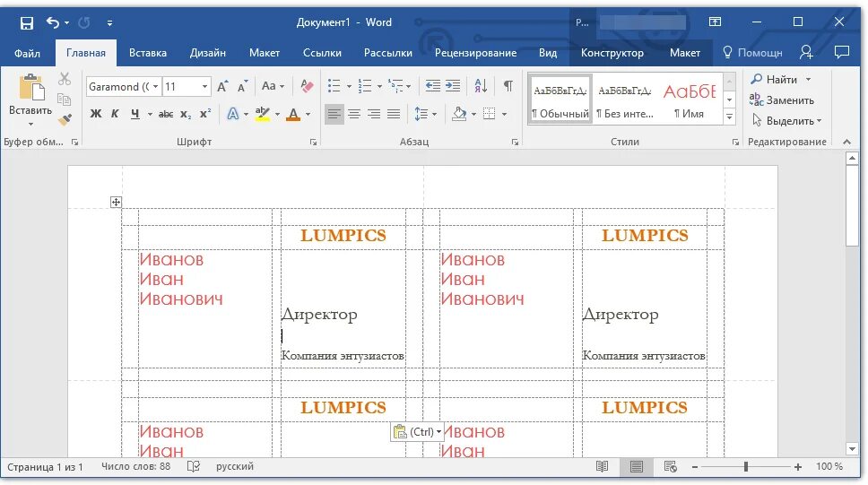Toggle bold Ж formatting
This screenshot has width=868, height=485.
[96, 114]
